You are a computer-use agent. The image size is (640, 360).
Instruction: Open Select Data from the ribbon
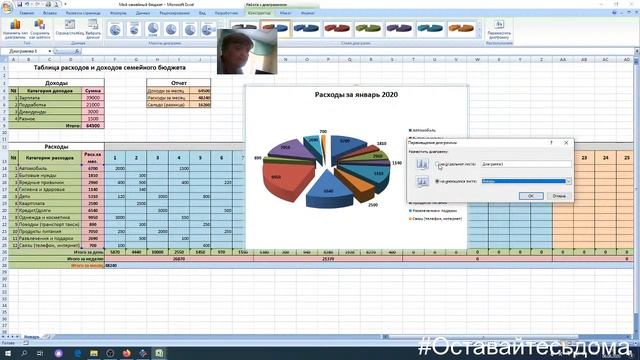pyautogui.click(x=93, y=29)
